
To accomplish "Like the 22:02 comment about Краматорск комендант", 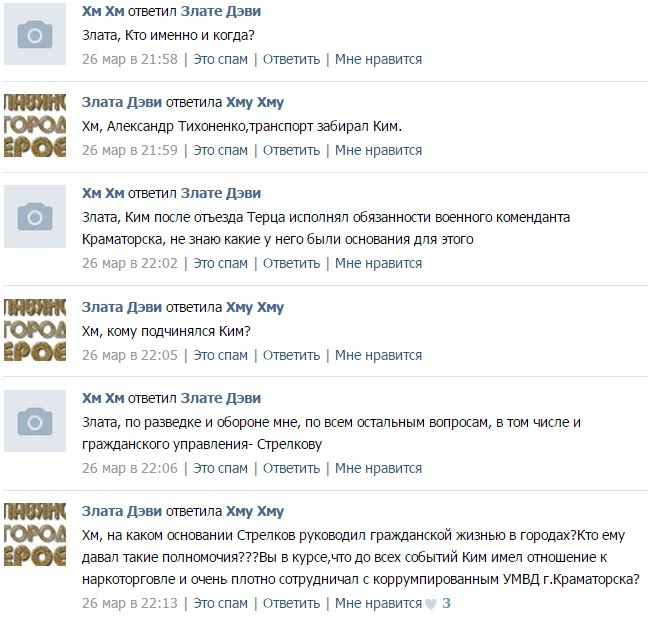I will tap(378, 263).
